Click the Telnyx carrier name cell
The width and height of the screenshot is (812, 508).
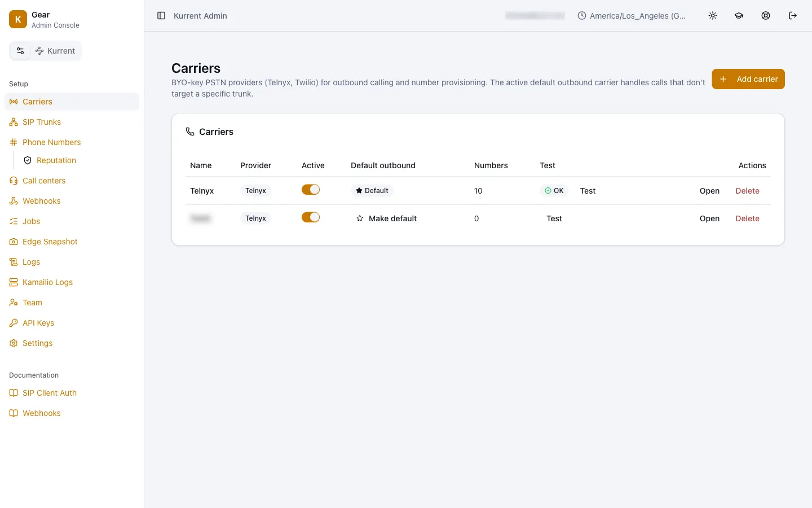(x=202, y=191)
